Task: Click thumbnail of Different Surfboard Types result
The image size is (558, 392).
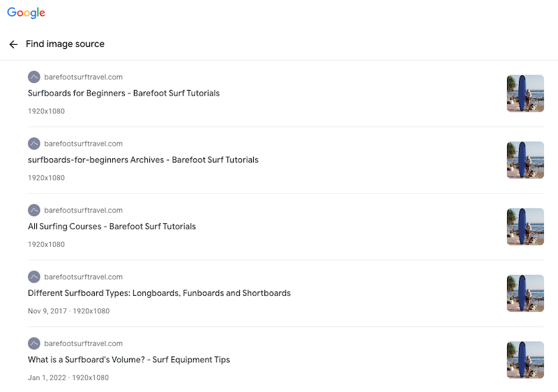Action: click(x=525, y=293)
